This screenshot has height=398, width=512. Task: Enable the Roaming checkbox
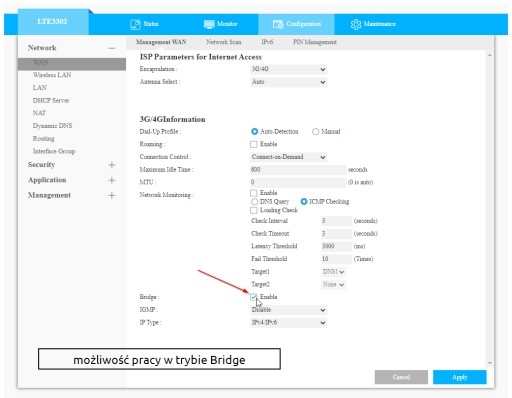click(254, 144)
